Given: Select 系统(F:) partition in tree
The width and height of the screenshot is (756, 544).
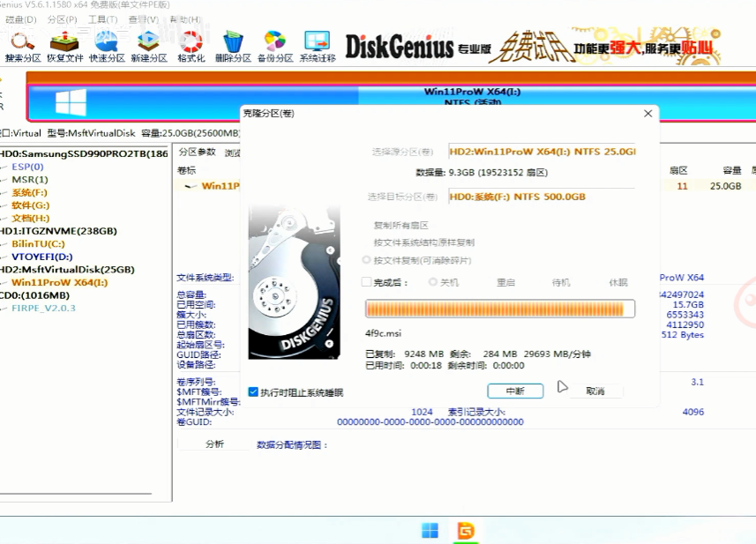Looking at the screenshot, I should (29, 193).
